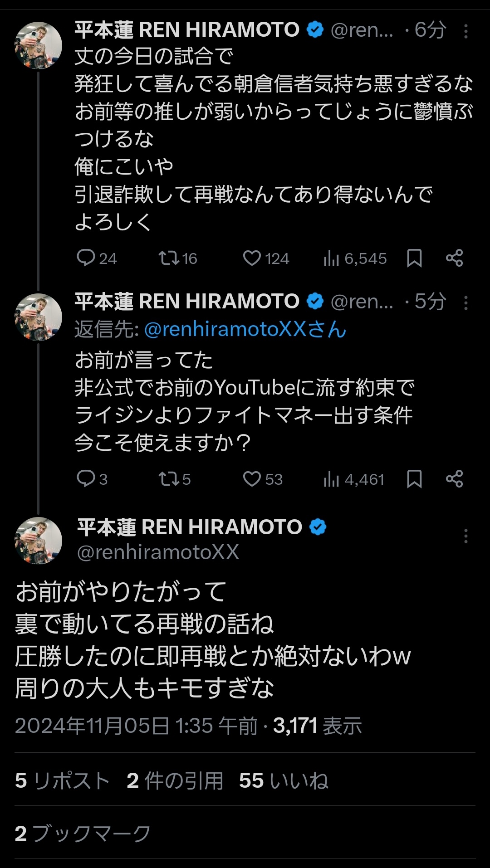This screenshot has height=868, width=490.
Task: Open profile picture on main tweet
Action: point(39,540)
